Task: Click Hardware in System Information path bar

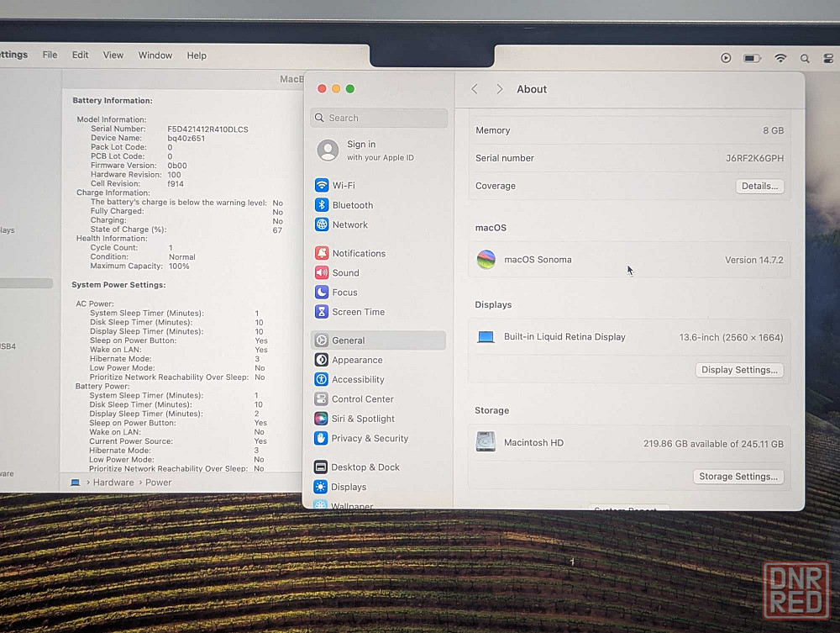Action: (113, 483)
